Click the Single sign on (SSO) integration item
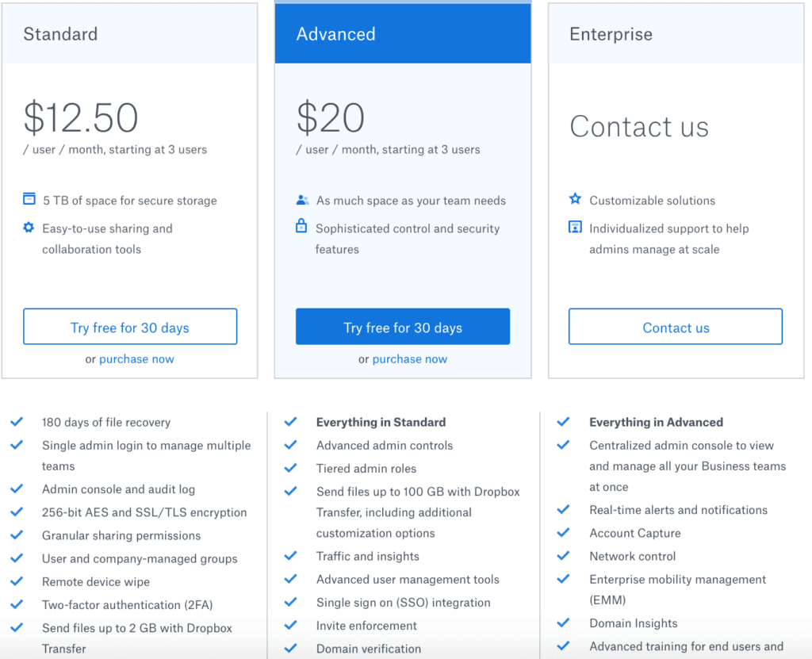 [404, 603]
